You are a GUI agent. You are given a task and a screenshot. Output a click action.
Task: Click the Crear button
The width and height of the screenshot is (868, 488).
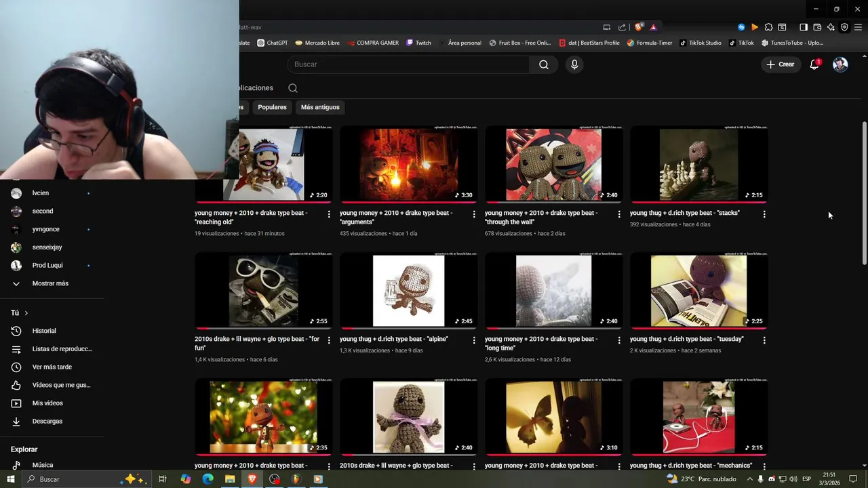pyautogui.click(x=781, y=64)
